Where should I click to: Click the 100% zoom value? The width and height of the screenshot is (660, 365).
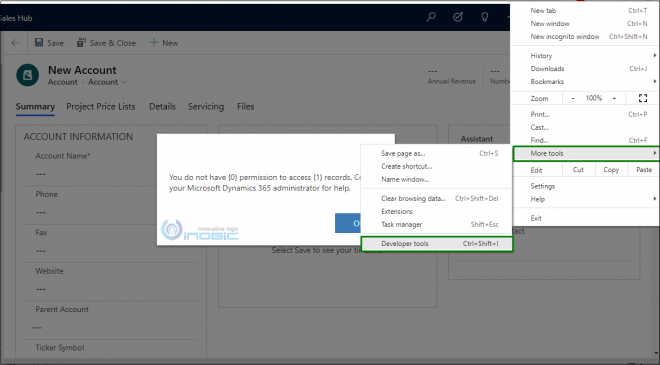click(593, 98)
